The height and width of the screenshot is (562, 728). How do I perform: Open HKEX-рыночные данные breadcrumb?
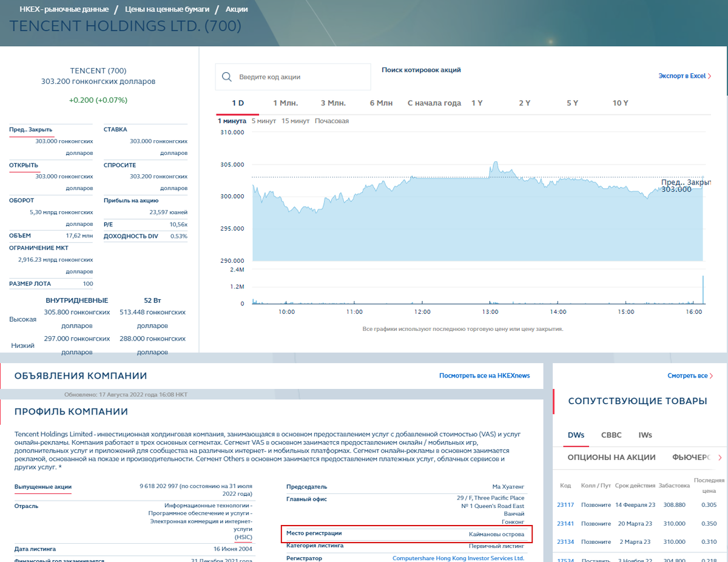point(64,10)
